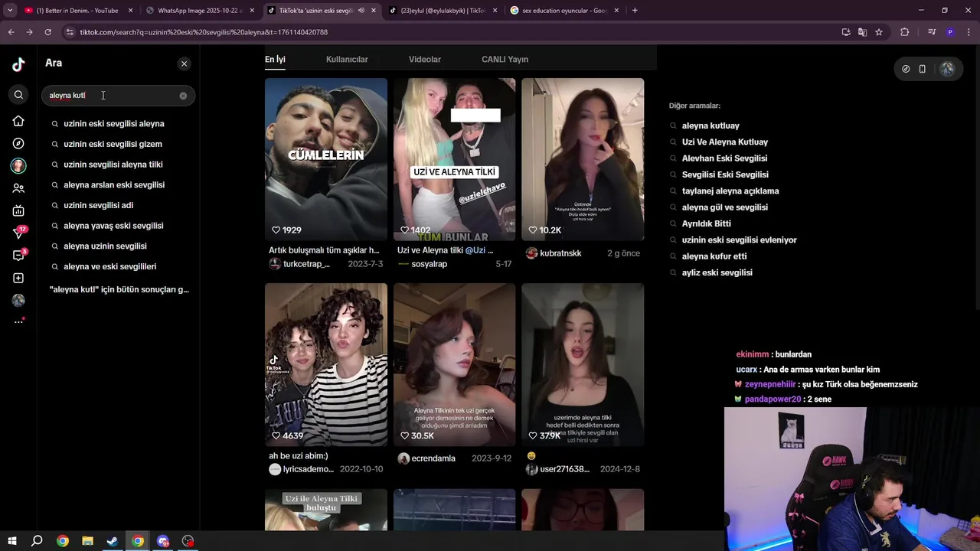Switch to the 'Better in Denim - YouTube' tab
Viewport: 980px width, 551px height.
[79, 11]
